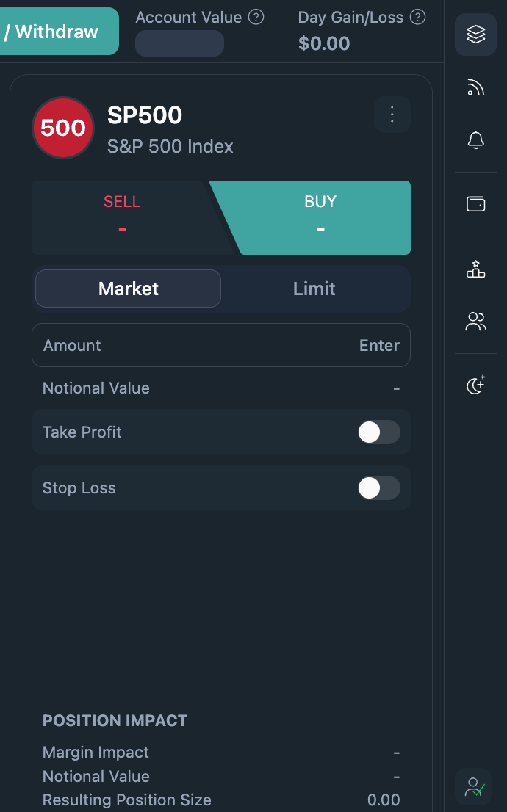This screenshot has width=507, height=812.
Task: Click Day Gain/Loss help question mark
Action: [x=418, y=17]
